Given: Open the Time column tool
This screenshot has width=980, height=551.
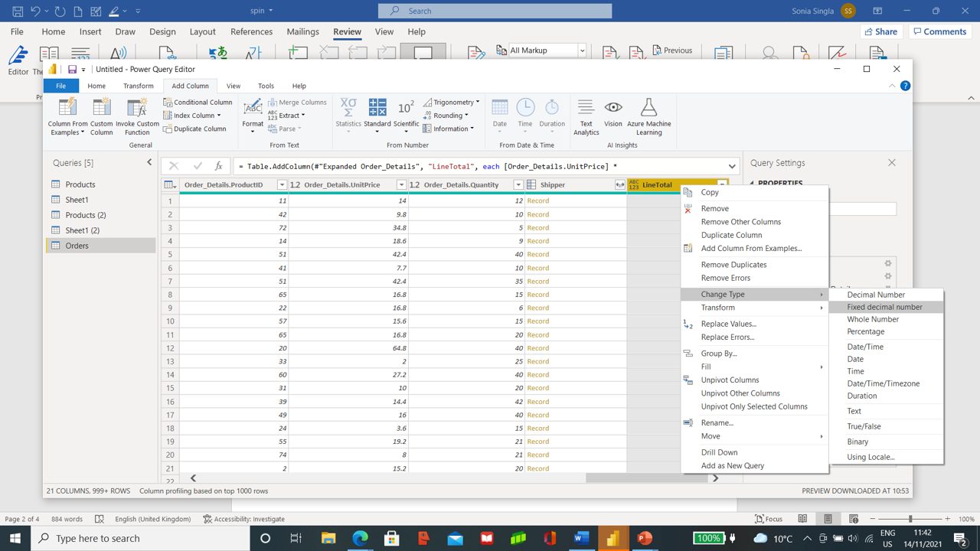Looking at the screenshot, I should (x=525, y=115).
